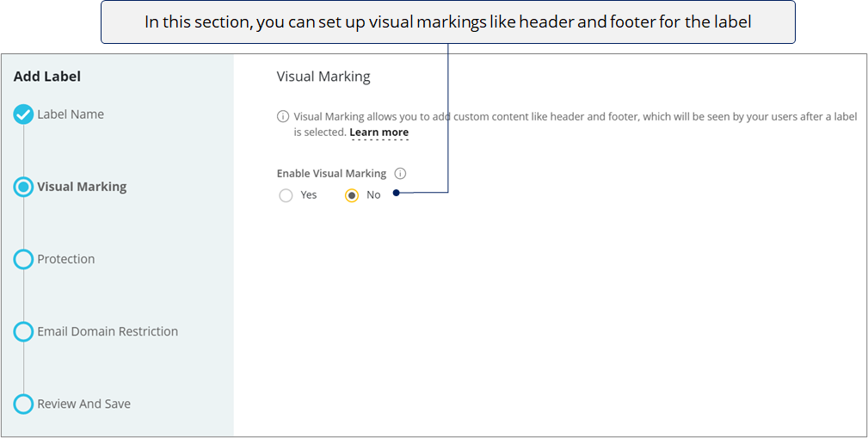Select the Yes radio button

tap(286, 195)
